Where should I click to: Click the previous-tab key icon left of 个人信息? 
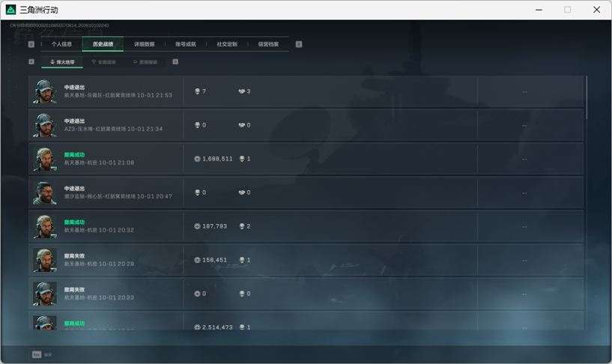[x=31, y=44]
